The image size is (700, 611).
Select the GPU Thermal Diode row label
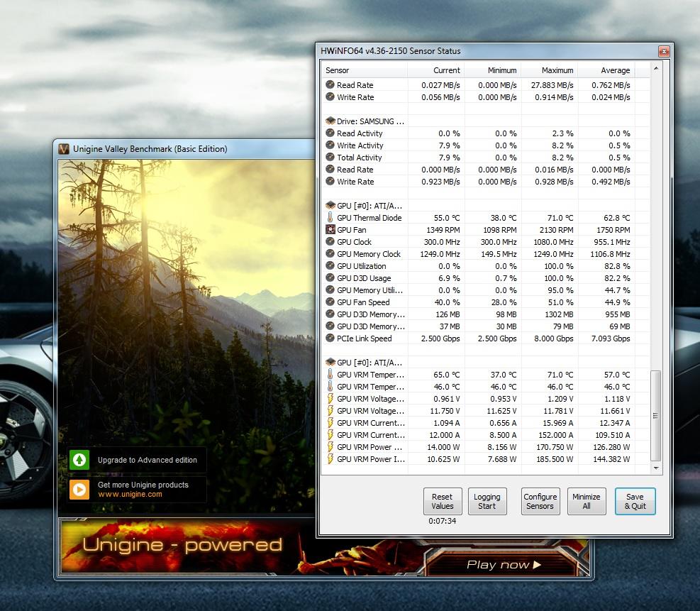[370, 218]
